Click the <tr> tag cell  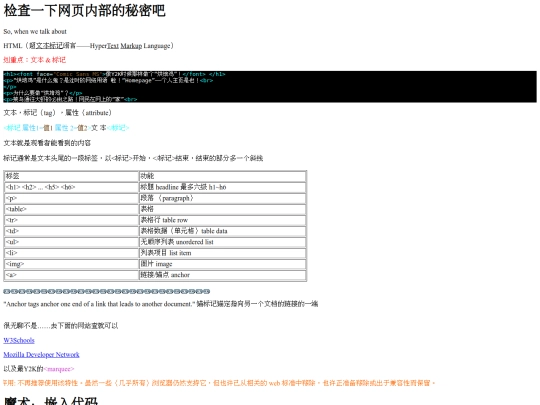tap(71, 220)
